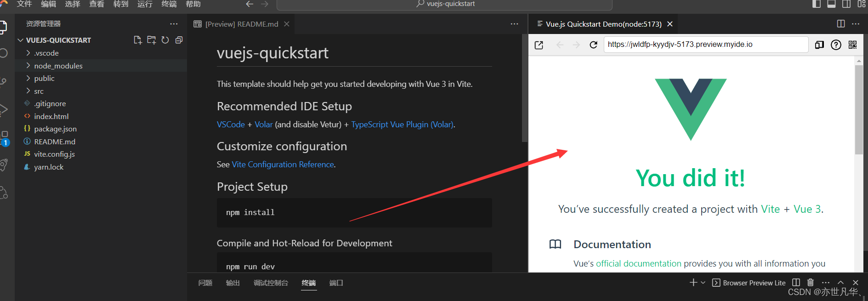Select the [Preview] README.md tab
The image size is (868, 301).
(241, 24)
